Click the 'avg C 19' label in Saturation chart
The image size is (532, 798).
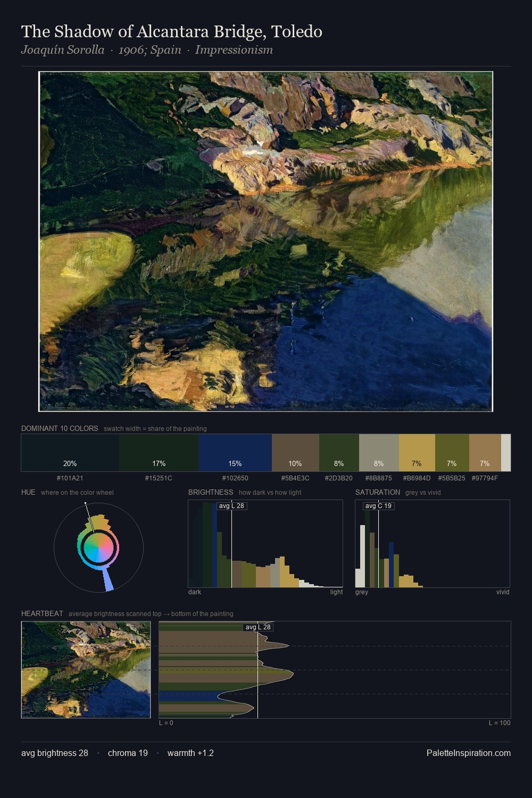(378, 506)
